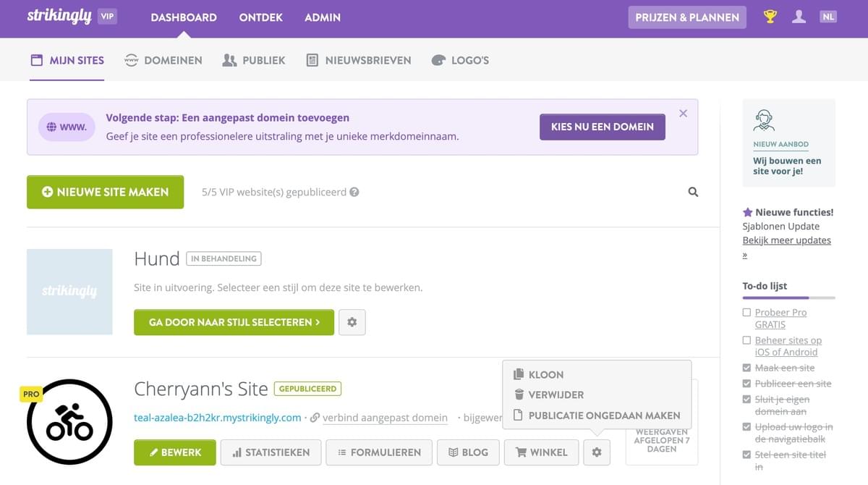Viewport: 868px width, 485px height.
Task: Open Blog for Cherryann's Site
Action: tap(468, 452)
